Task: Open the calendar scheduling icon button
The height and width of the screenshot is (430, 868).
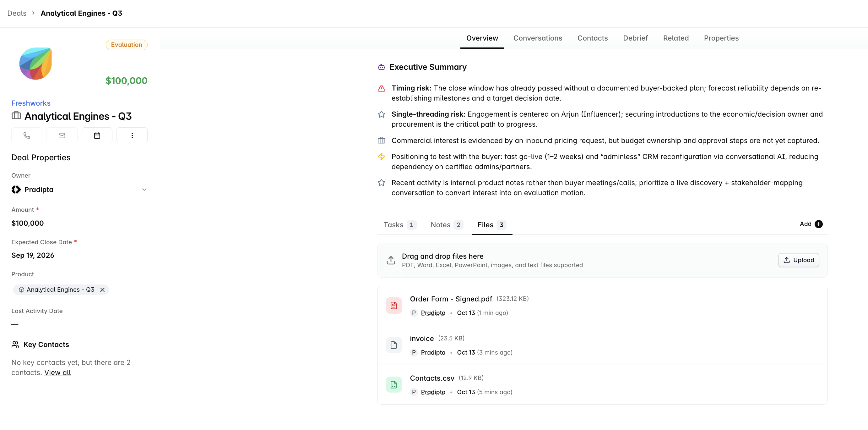Action: [x=97, y=135]
